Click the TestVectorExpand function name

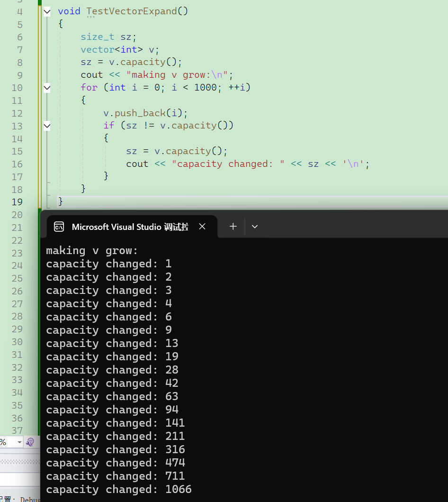coord(132,11)
